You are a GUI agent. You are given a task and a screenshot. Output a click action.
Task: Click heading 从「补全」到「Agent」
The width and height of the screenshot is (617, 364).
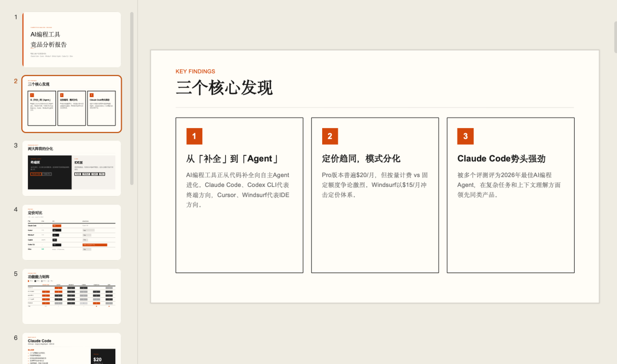233,159
